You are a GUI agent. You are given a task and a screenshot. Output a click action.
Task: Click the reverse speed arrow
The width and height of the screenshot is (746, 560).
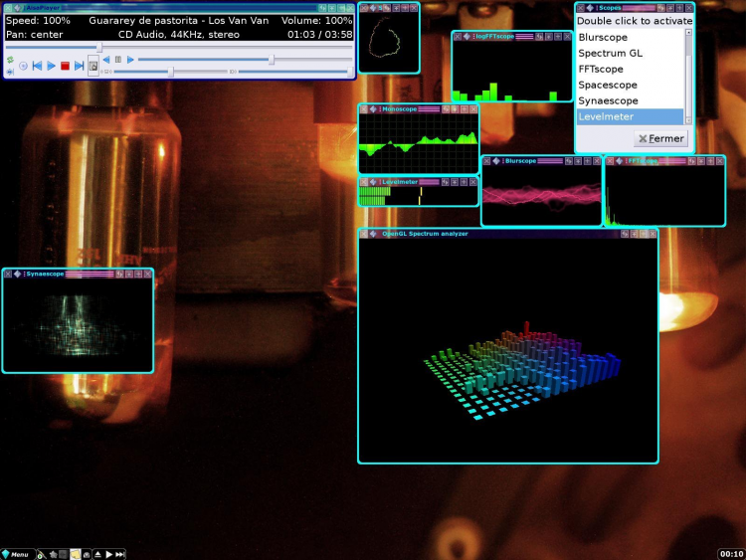[x=106, y=60]
